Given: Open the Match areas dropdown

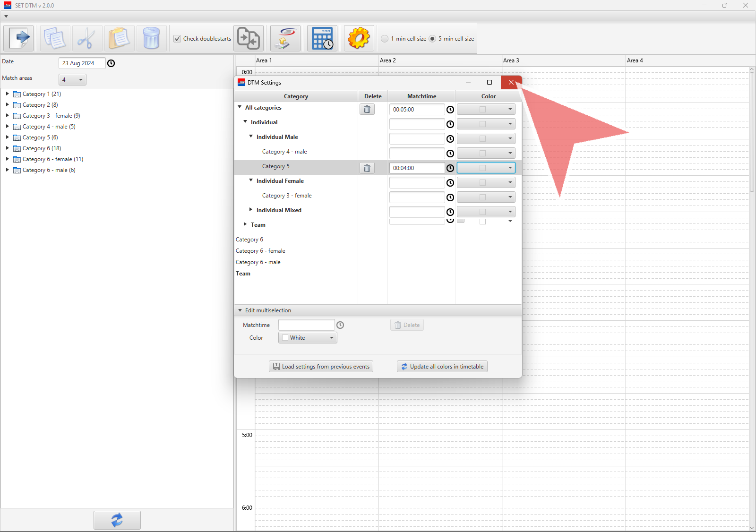Looking at the screenshot, I should click(72, 80).
